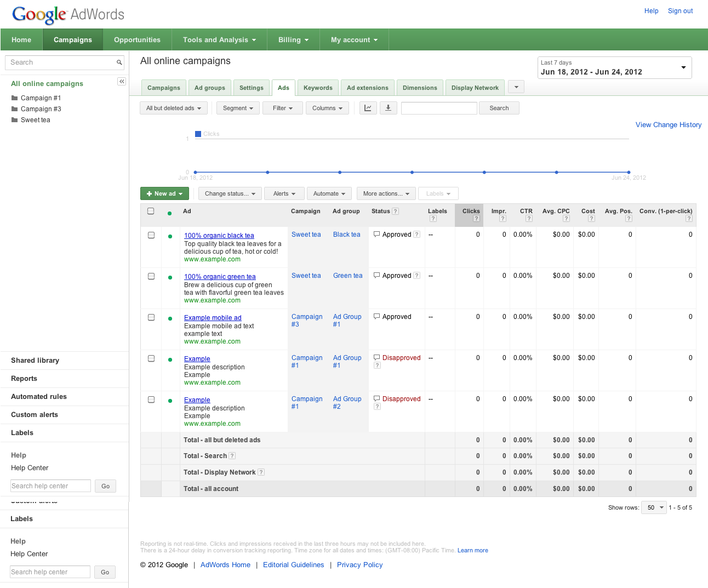Open the Automate dropdown
708x588 pixels.
click(x=329, y=193)
